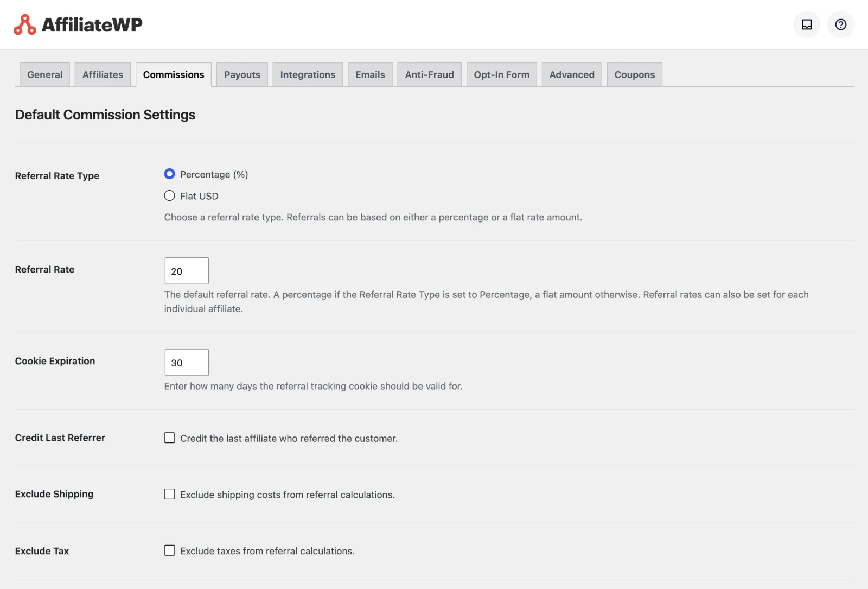The height and width of the screenshot is (589, 868).
Task: Click the Cookie Expiration input field
Action: tap(187, 362)
